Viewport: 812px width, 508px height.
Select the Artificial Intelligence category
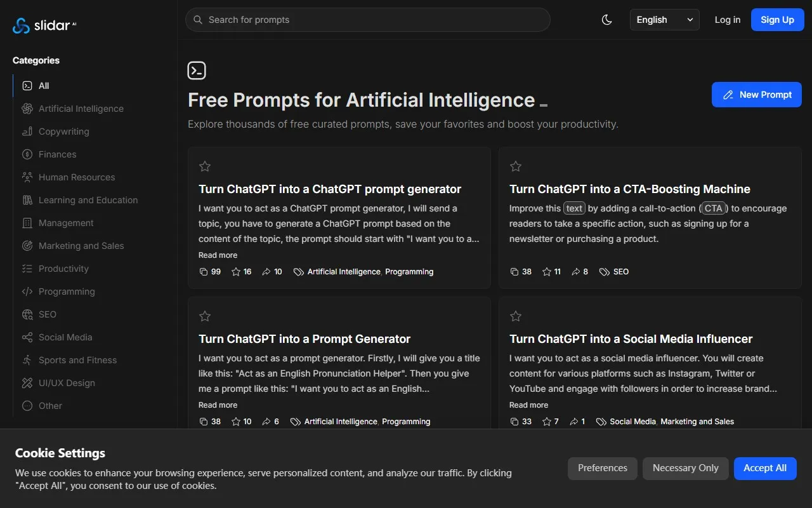point(81,109)
